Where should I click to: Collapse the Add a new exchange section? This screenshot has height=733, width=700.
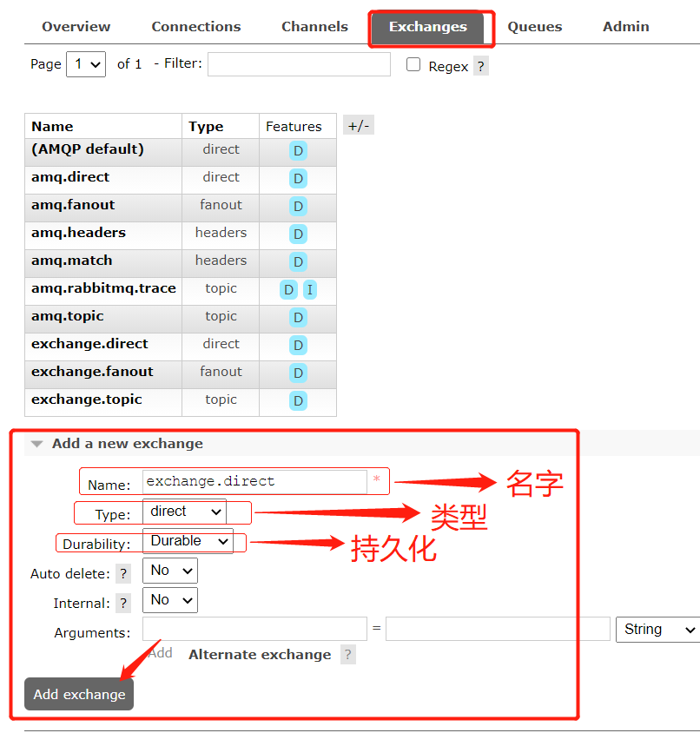pos(127,443)
